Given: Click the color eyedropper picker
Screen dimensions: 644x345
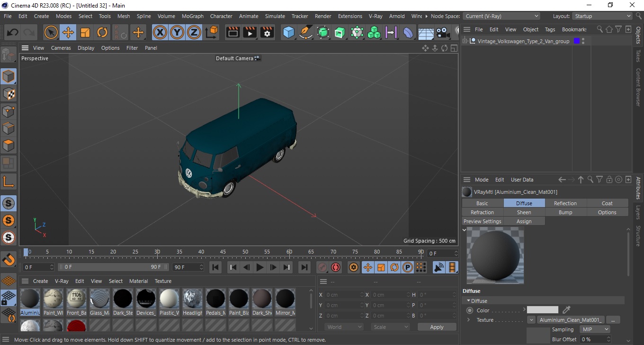Looking at the screenshot, I should 566,310.
